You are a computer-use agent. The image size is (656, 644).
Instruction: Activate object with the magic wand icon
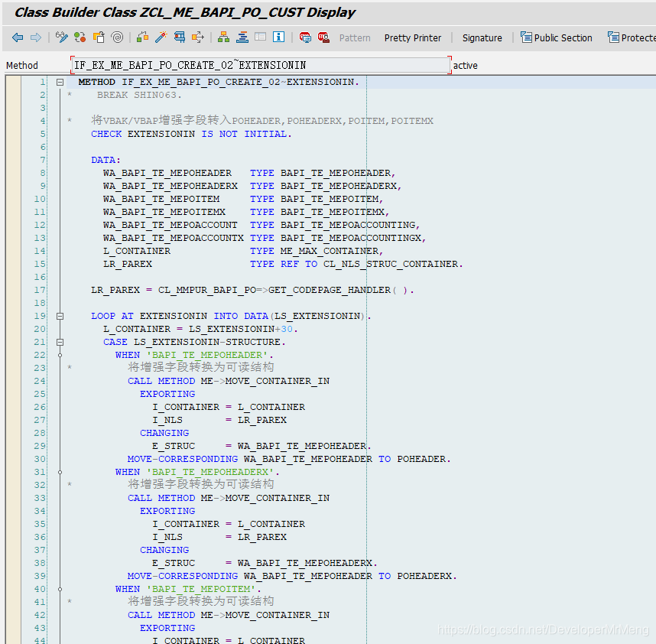161,37
